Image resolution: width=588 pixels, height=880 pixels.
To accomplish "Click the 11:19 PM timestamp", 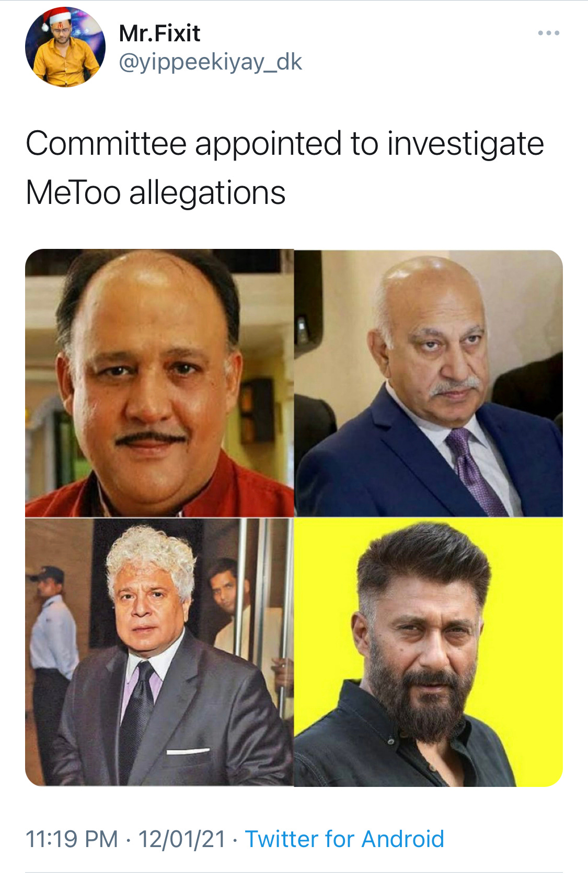I will [72, 839].
